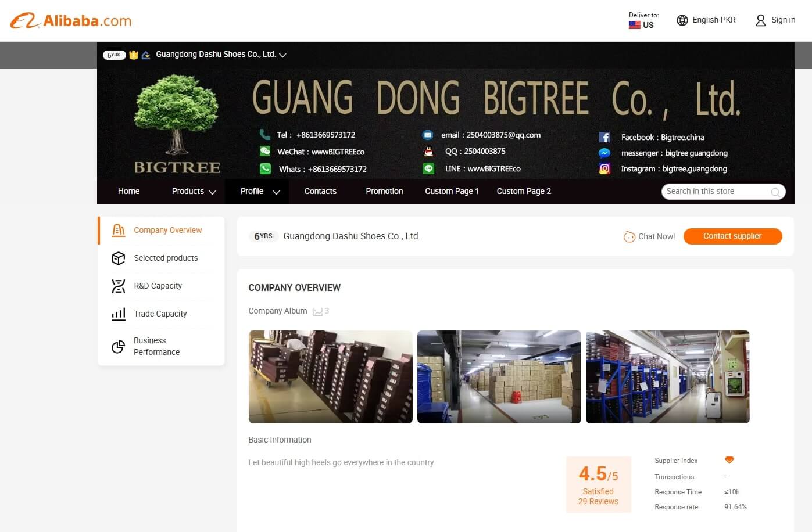Click the Instagram icon in banner
Screen dimensions: 812x532
tap(604, 168)
